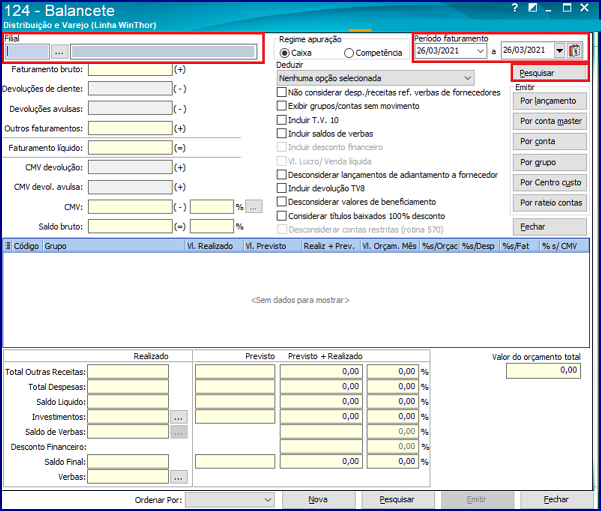
Task: Click Fechar button under Emitir group
Action: click(550, 227)
